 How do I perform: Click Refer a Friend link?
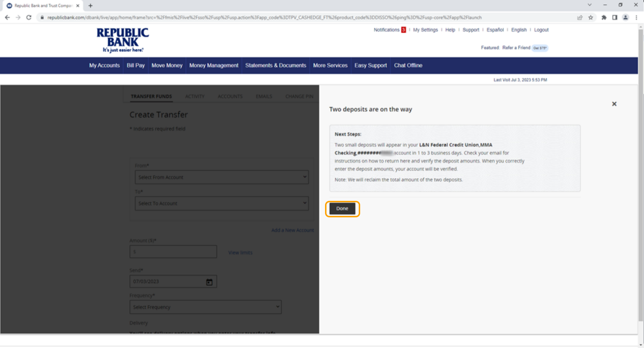click(x=516, y=48)
